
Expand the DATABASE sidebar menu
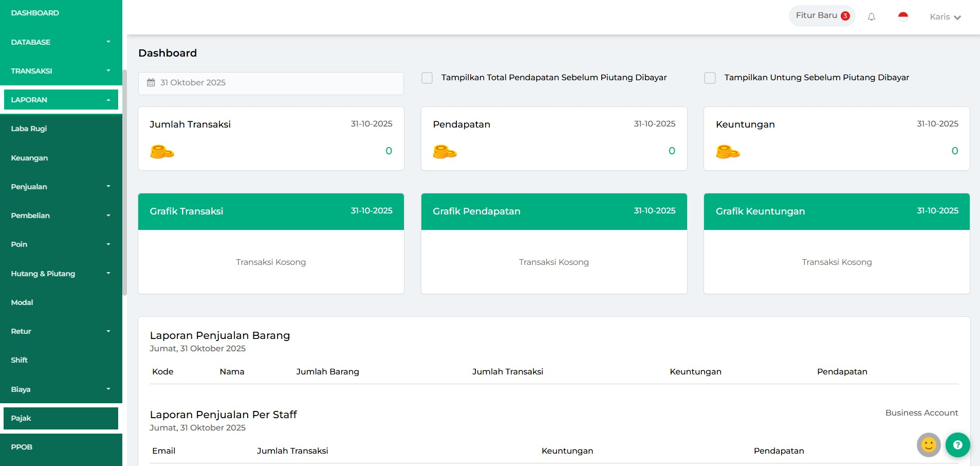[x=61, y=42]
